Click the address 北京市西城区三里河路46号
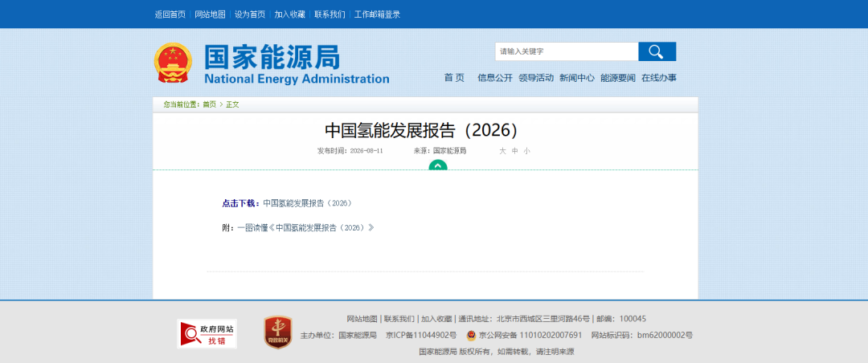Image resolution: width=868 pixels, height=363 pixels. pos(543,319)
